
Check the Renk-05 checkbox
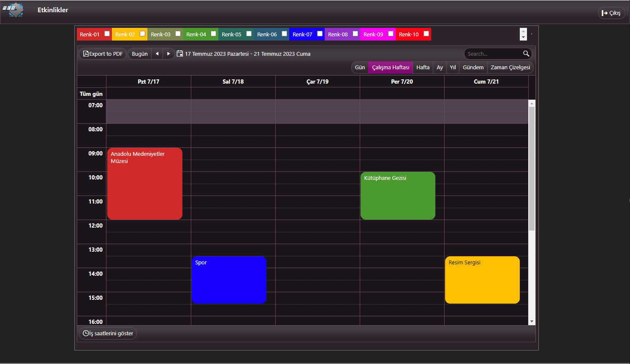249,34
